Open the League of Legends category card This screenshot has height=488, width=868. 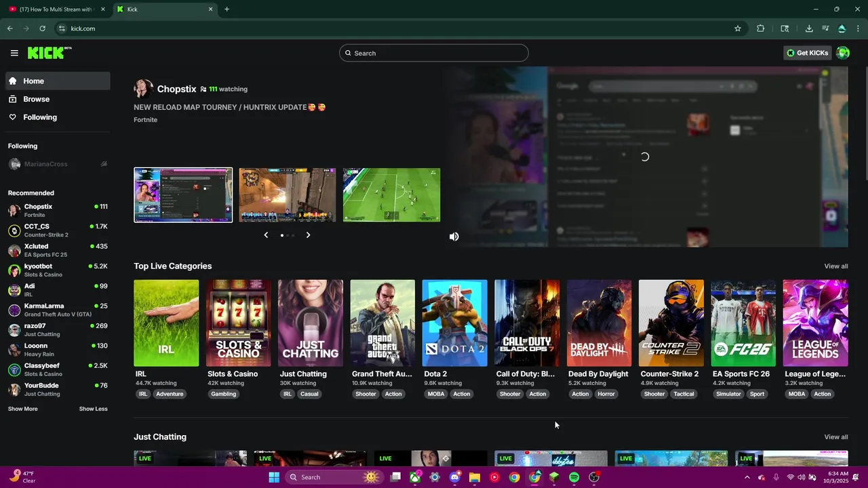pyautogui.click(x=815, y=323)
